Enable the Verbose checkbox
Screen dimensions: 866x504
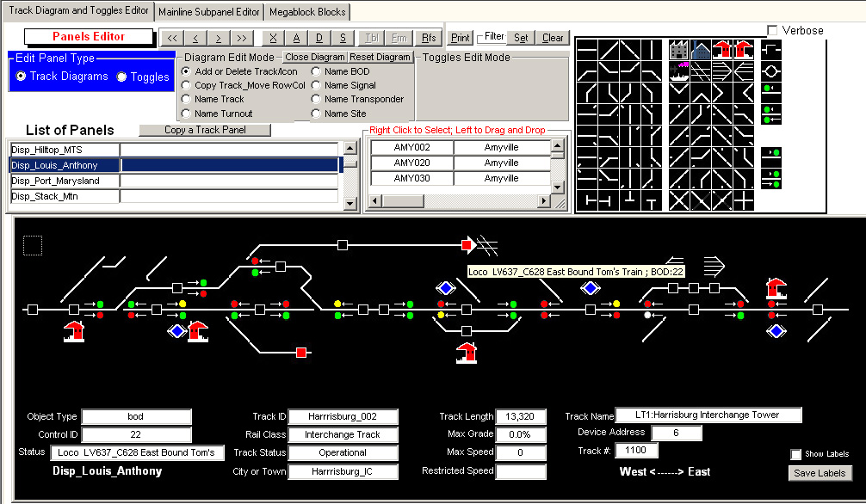point(771,31)
